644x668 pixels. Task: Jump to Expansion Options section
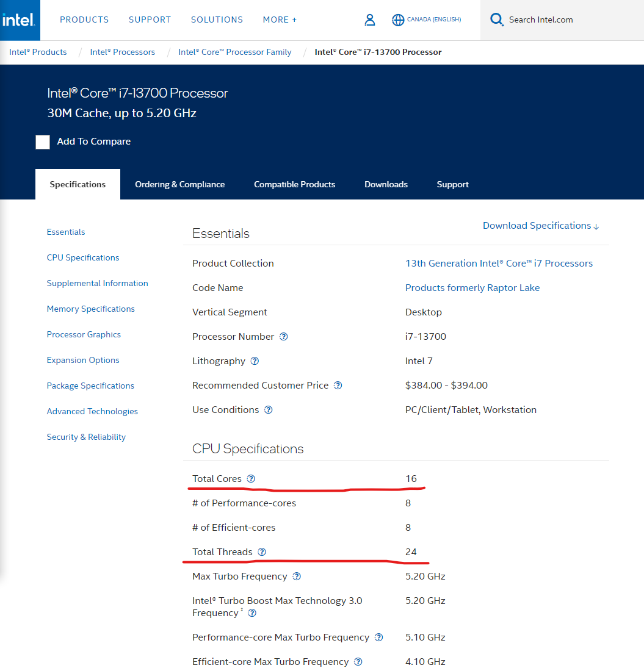click(83, 360)
